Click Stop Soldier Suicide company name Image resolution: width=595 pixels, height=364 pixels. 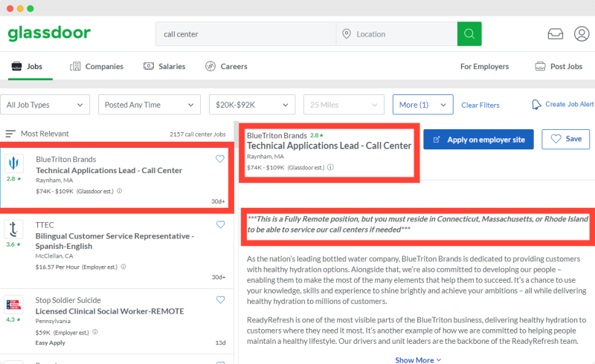click(x=68, y=300)
